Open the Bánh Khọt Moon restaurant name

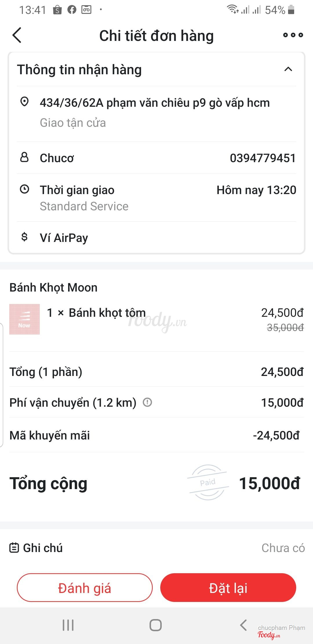coord(53,287)
